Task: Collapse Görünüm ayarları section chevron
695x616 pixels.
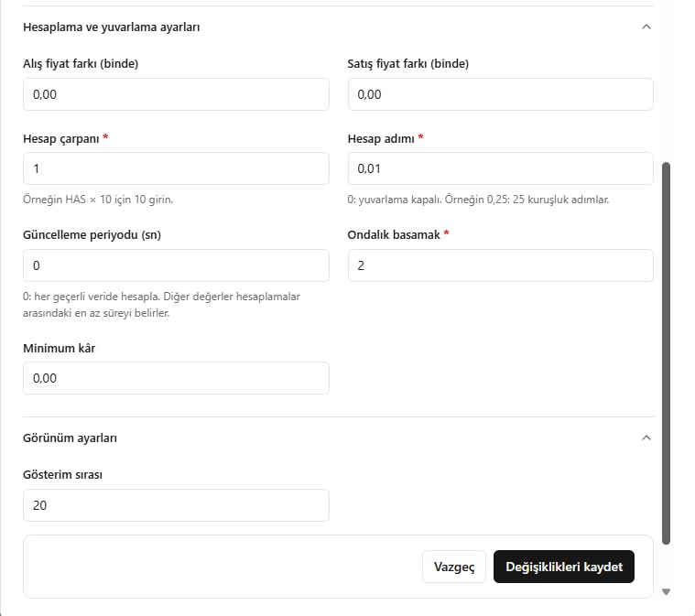Action: (x=646, y=438)
